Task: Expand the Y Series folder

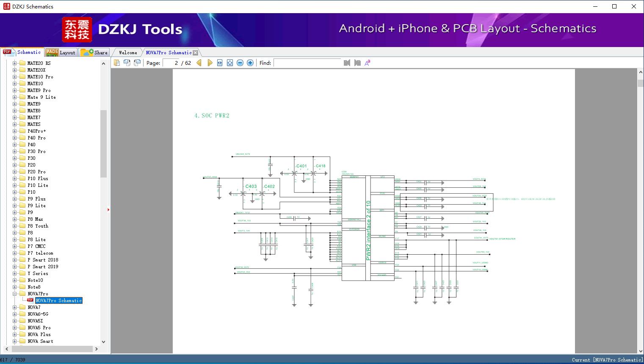Action: coord(15,273)
